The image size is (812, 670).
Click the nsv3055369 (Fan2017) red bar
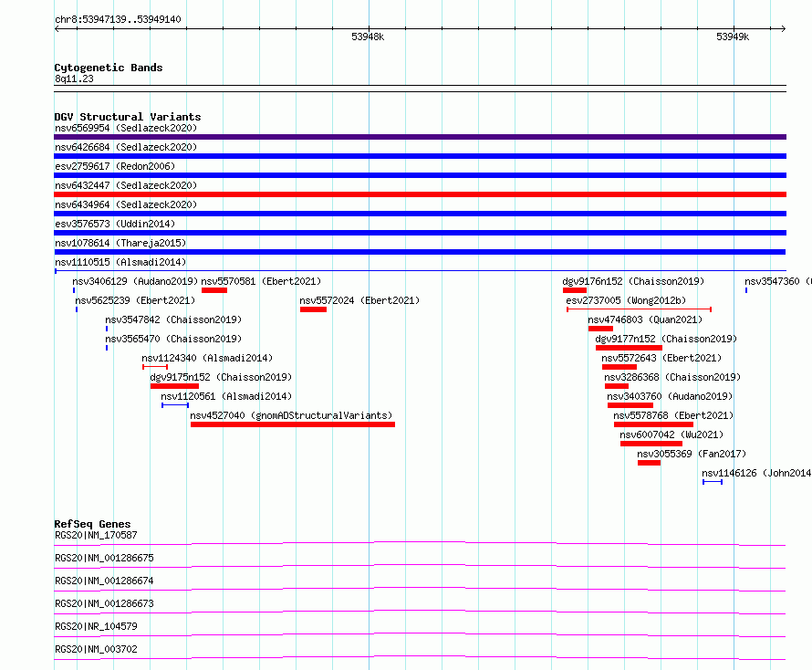click(x=649, y=463)
